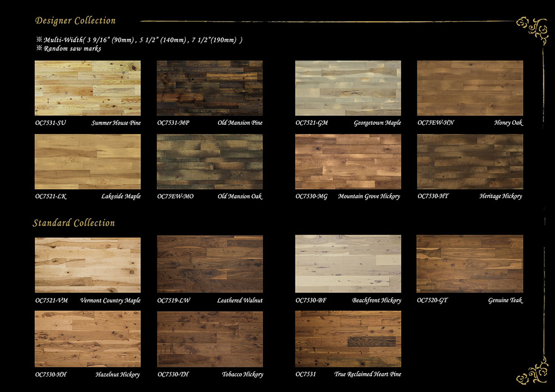Click product code OC7530-HT
This screenshot has height=392, width=555.
(x=433, y=196)
